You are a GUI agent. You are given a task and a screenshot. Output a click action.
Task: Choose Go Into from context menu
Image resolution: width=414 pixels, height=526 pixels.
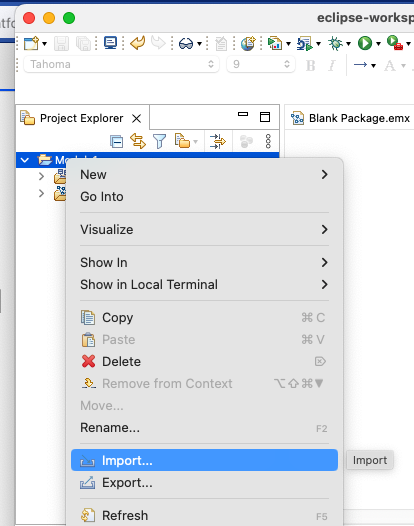pos(204,197)
